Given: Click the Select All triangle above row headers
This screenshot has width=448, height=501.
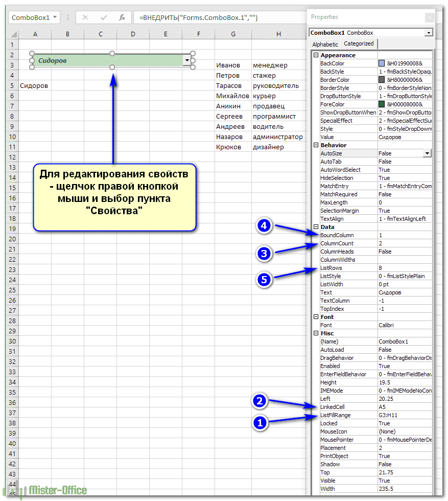Looking at the screenshot, I should [13, 34].
